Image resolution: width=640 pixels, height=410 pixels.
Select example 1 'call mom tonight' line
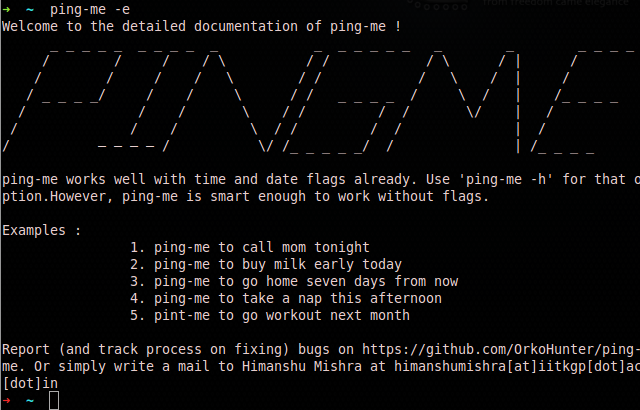pos(250,247)
